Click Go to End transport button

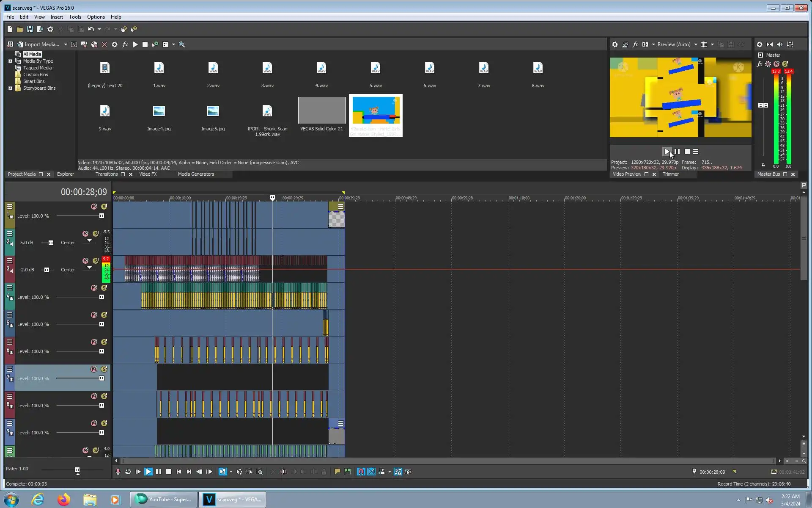189,472
